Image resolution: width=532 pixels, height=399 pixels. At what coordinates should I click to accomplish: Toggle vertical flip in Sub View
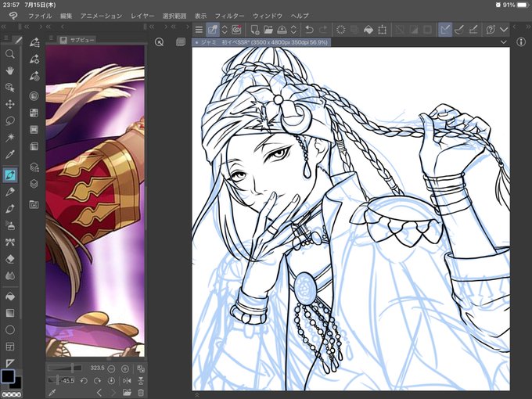click(141, 381)
